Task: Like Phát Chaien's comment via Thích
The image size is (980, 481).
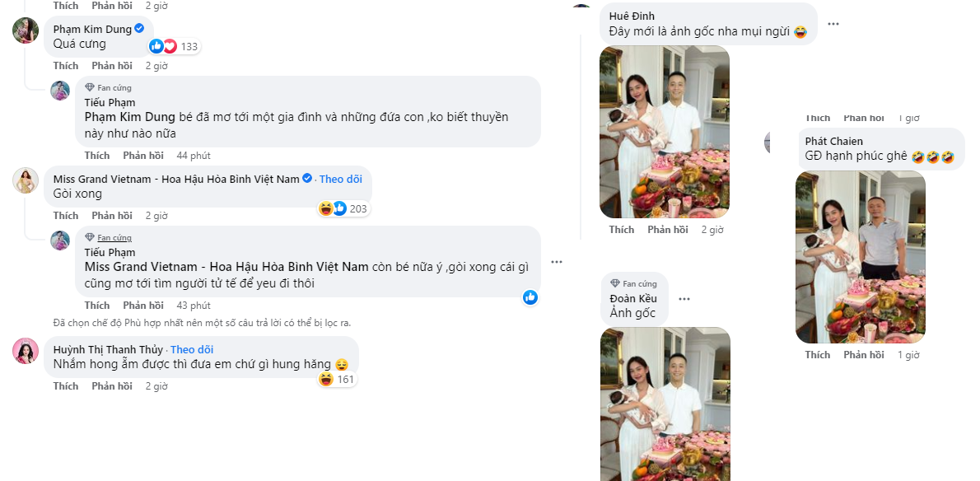Action: 818,354
